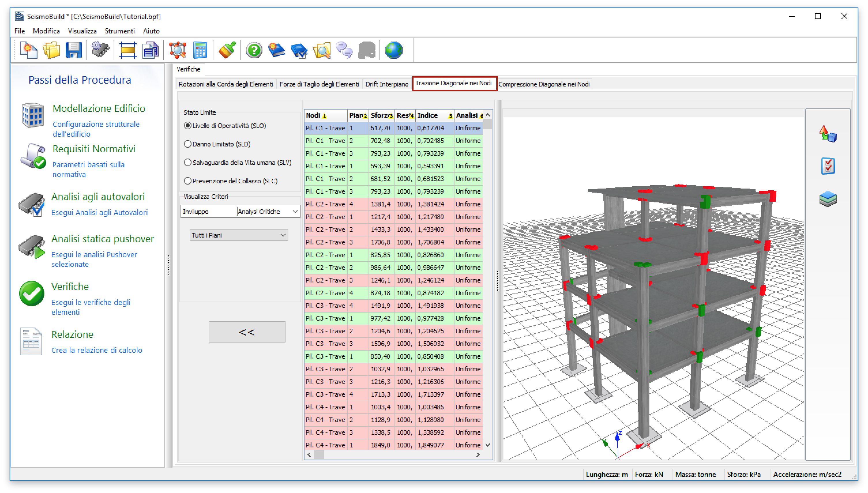Select Salvaguardia della Vita umana (SLV)

tap(188, 163)
